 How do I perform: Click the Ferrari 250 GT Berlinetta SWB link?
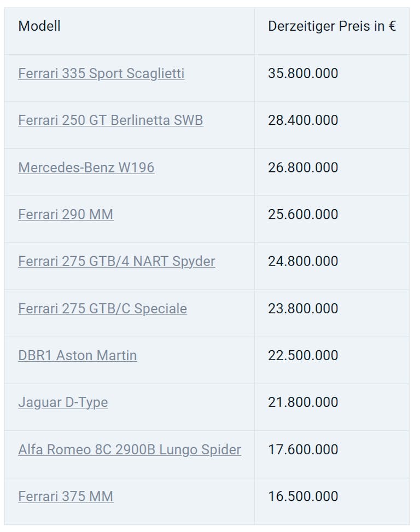110,120
